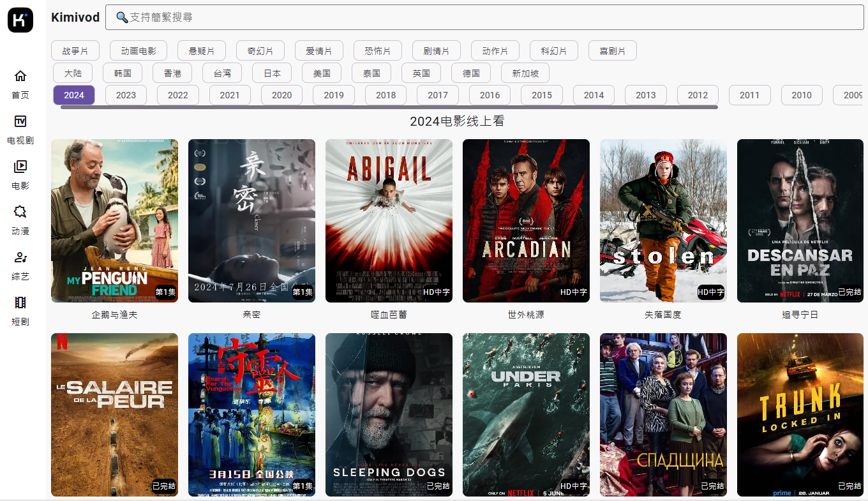Filter by 剧情片 genre
This screenshot has width=868, height=501.
pos(437,50)
